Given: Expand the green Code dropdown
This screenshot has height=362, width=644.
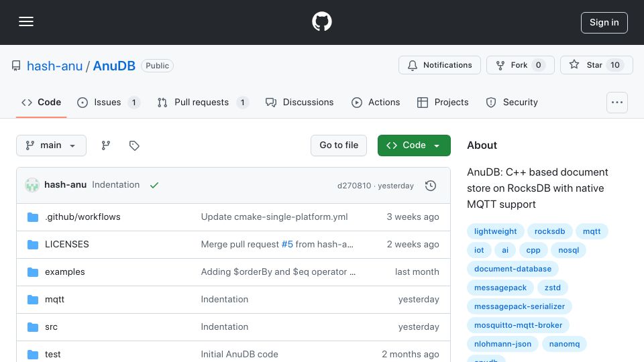Looking at the screenshot, I should click(x=414, y=145).
